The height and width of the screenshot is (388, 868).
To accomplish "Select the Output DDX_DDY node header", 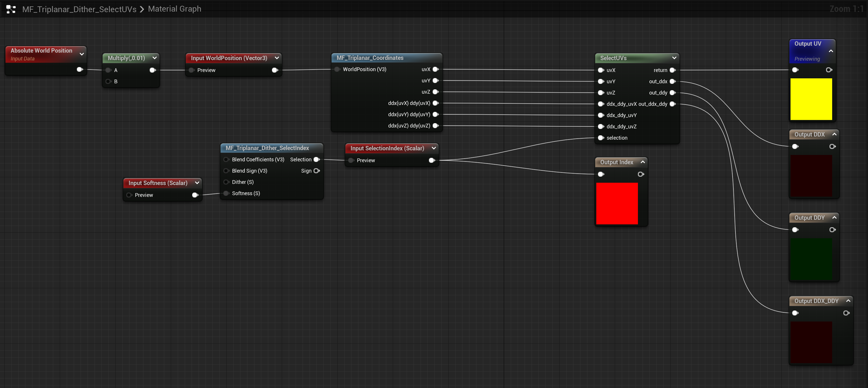I will [x=817, y=301].
